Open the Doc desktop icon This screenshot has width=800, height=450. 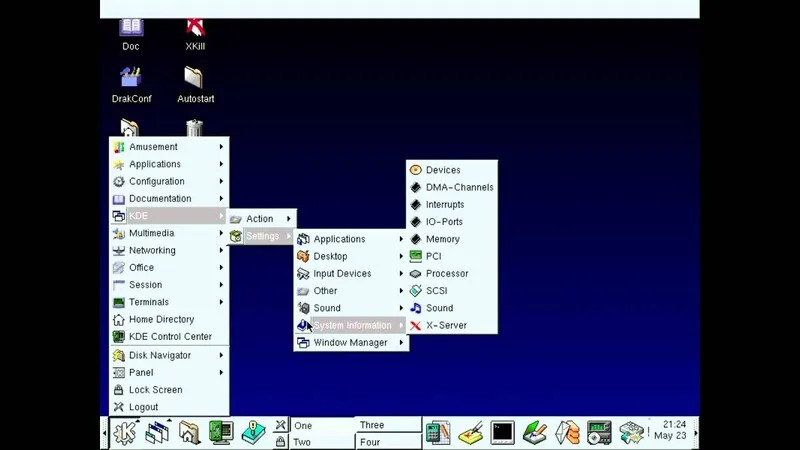coord(131,35)
